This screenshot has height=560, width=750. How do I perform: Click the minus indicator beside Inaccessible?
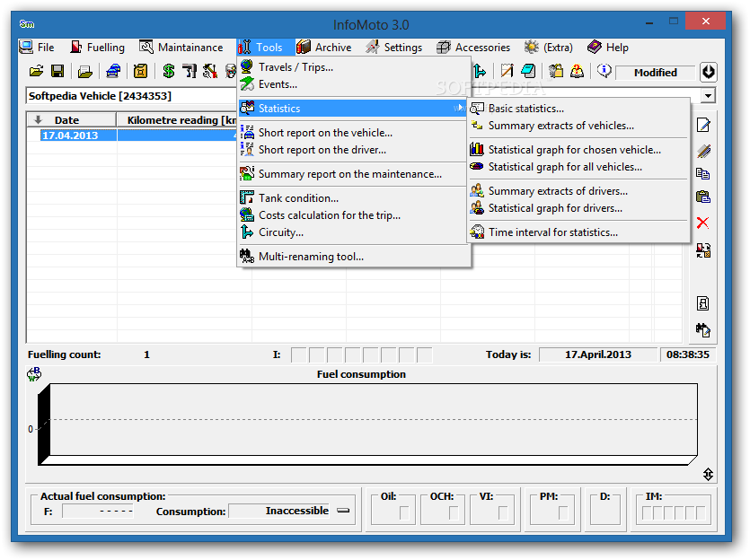343,511
